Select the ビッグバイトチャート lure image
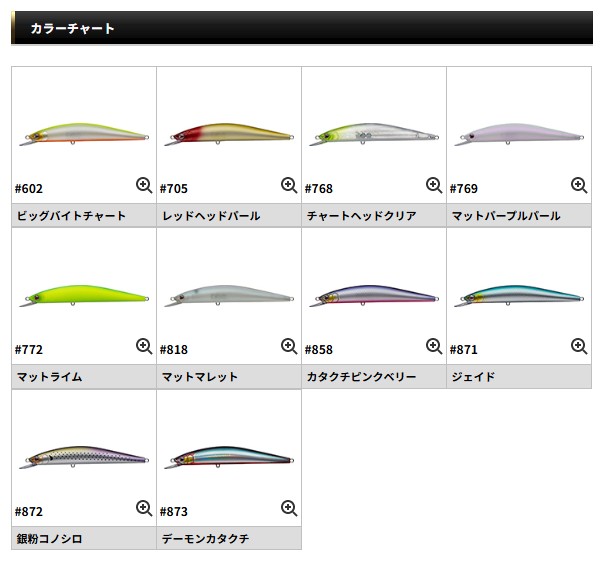Viewport: 605px width, 564px height. pos(84,136)
